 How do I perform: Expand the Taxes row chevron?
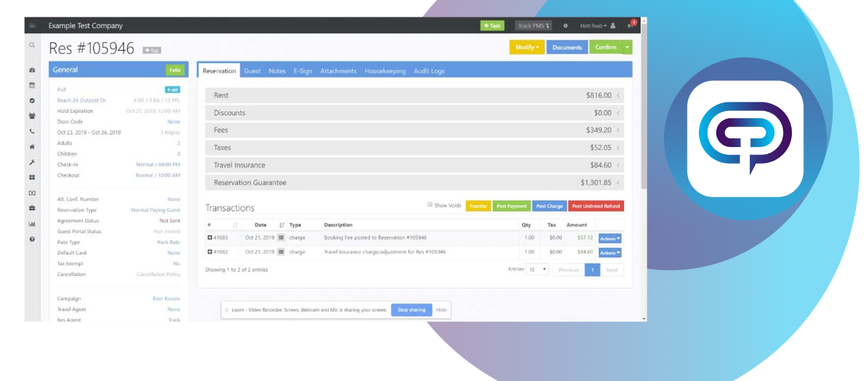point(618,148)
